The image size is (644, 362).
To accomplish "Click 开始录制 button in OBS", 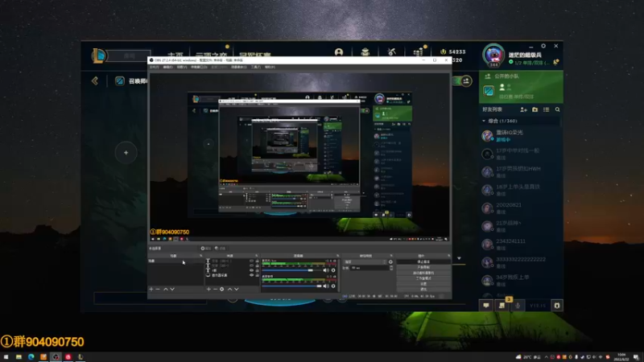I will (x=423, y=267).
